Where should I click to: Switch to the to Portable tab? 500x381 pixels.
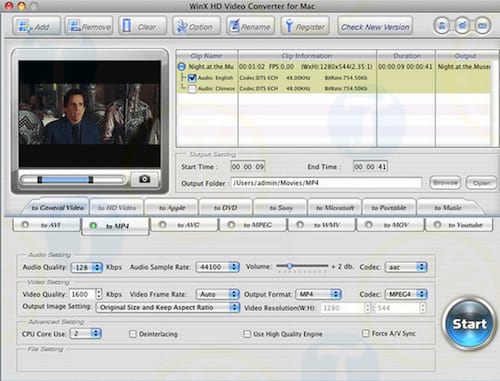tap(389, 208)
